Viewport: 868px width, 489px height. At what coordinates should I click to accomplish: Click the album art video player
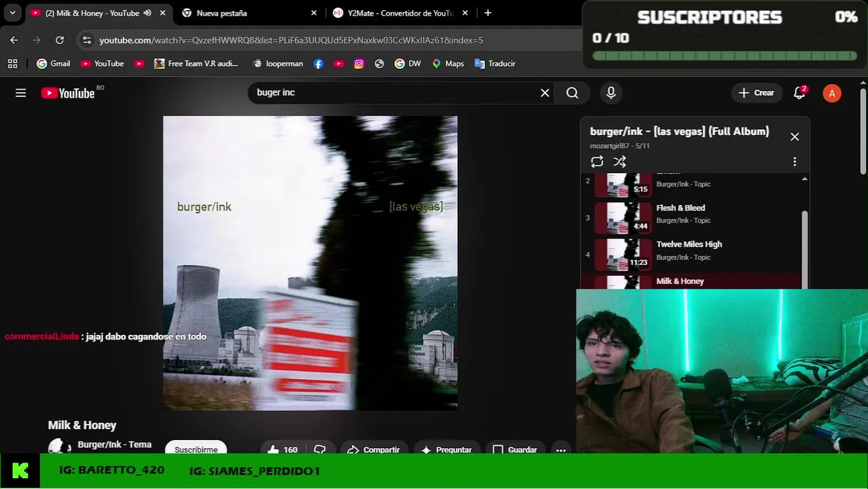point(310,263)
